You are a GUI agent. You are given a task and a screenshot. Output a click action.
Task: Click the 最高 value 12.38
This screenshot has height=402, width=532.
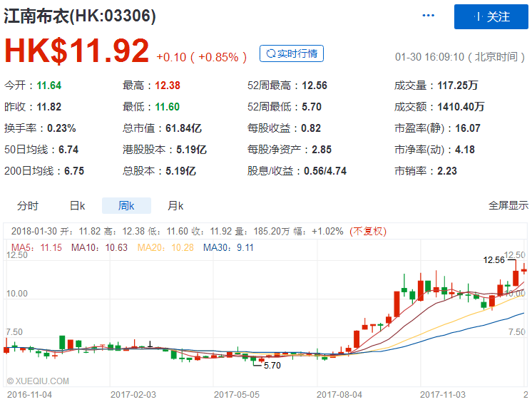168,86
